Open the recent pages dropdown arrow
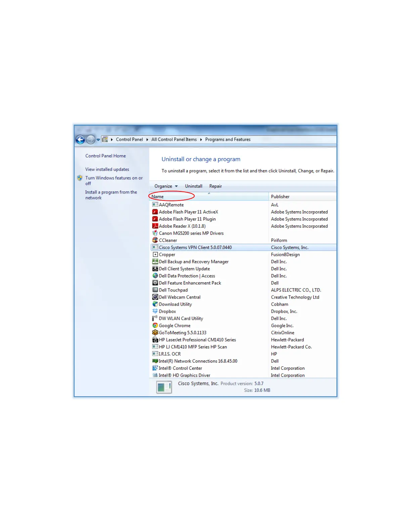The image size is (411, 532). (98, 140)
